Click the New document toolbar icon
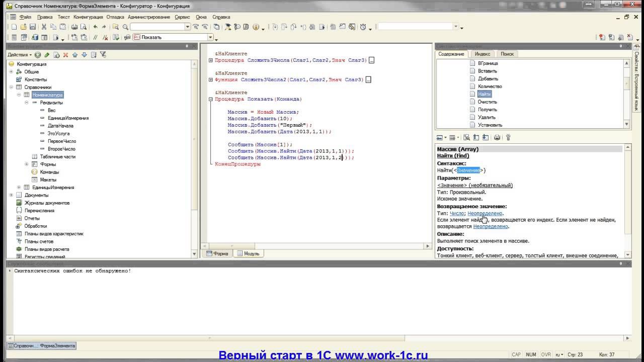 pos(14,27)
